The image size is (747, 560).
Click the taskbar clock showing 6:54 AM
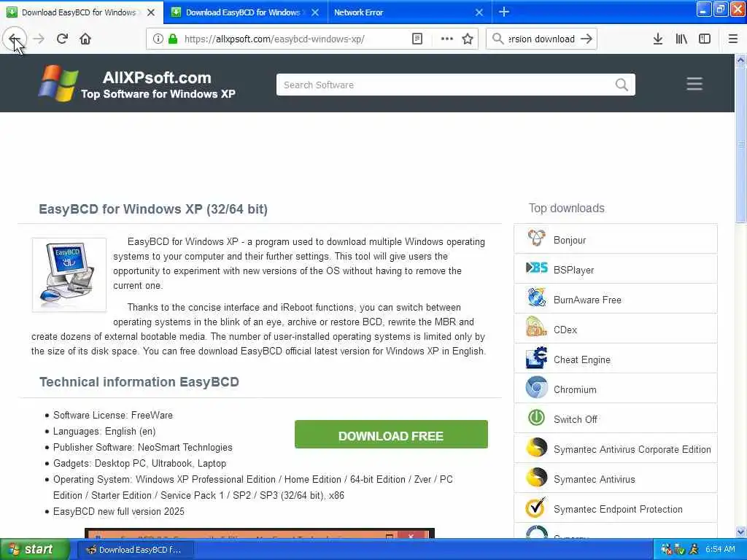pos(720,549)
